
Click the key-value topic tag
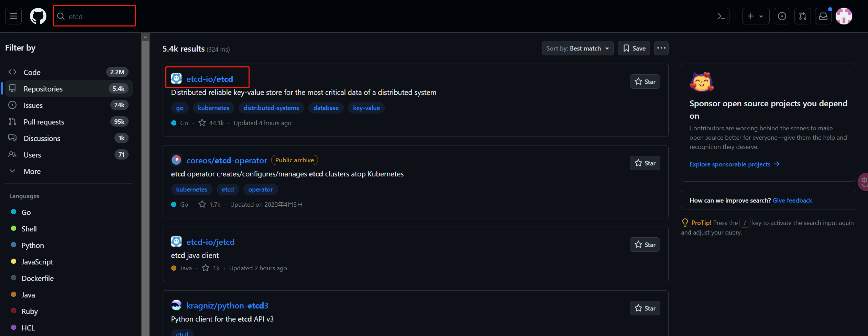366,108
